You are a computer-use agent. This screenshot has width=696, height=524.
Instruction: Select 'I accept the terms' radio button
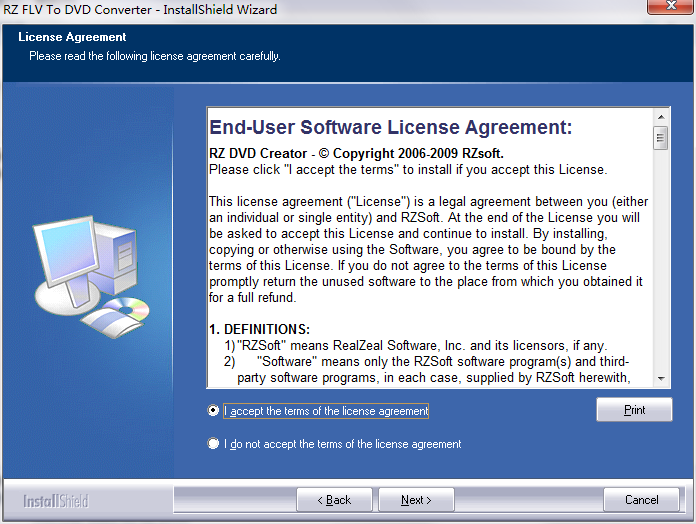pyautogui.click(x=214, y=411)
